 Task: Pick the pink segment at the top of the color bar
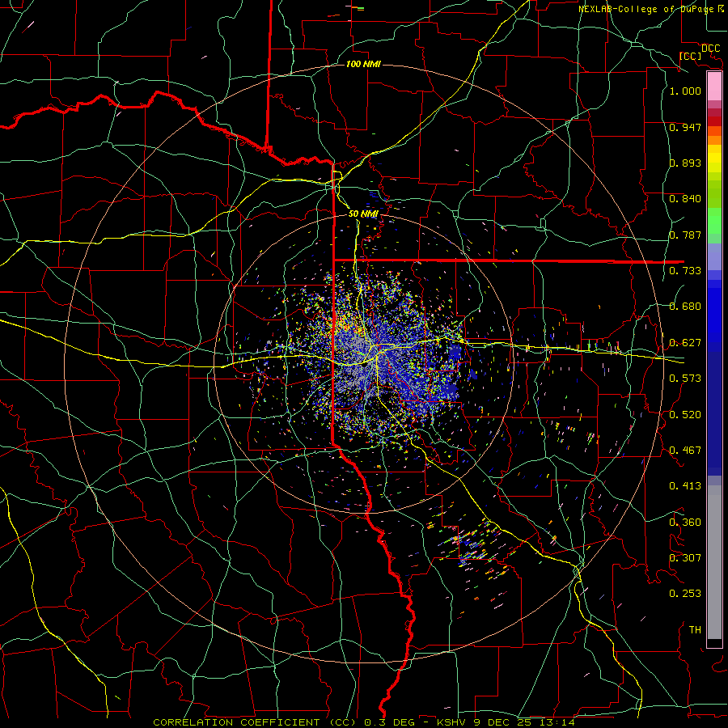pyautogui.click(x=714, y=86)
